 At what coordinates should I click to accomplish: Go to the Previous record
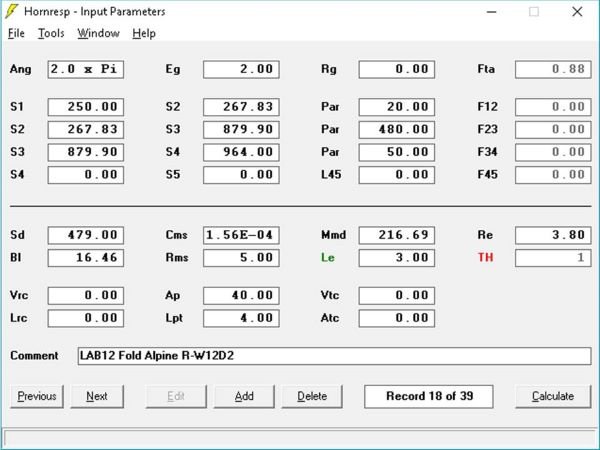(37, 396)
